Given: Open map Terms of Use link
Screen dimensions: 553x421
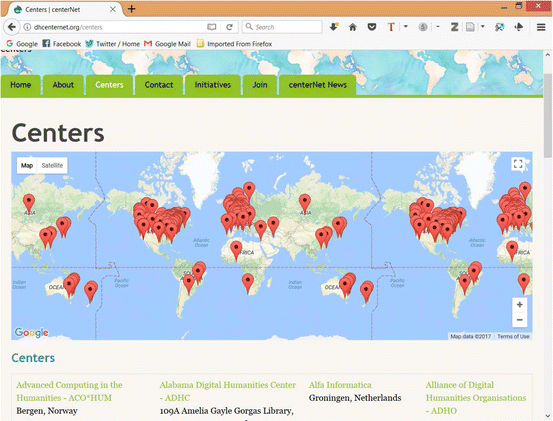Looking at the screenshot, I should pos(513,336).
